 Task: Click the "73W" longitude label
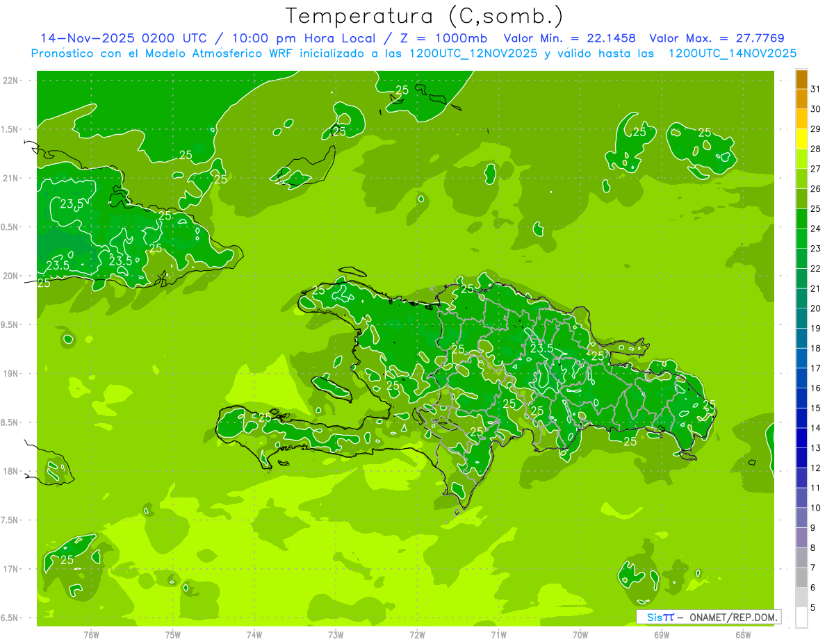[336, 634]
